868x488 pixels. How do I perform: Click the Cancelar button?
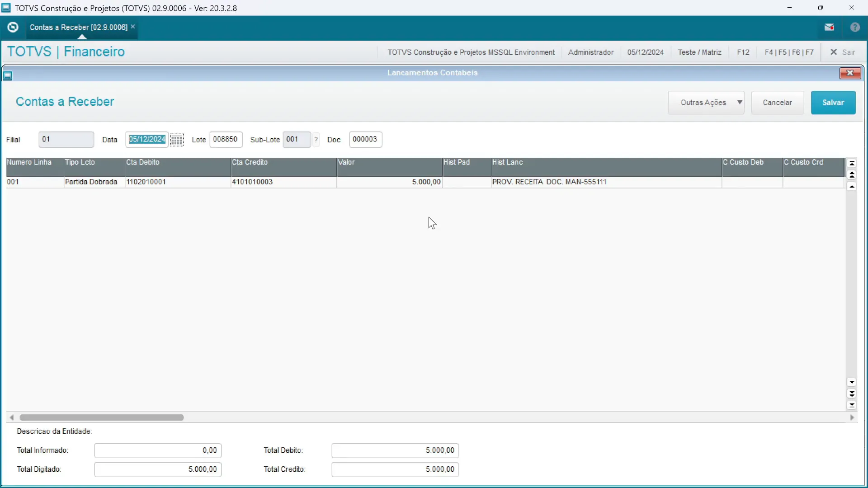tap(778, 103)
